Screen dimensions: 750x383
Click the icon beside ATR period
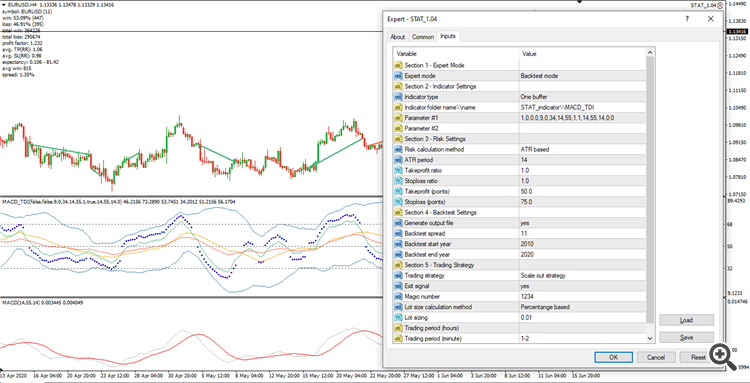coord(398,160)
